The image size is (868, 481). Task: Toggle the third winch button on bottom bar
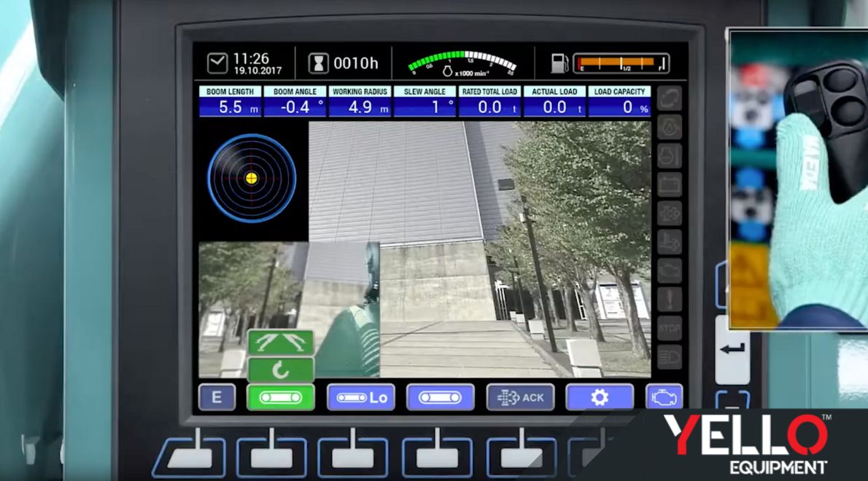pos(441,397)
